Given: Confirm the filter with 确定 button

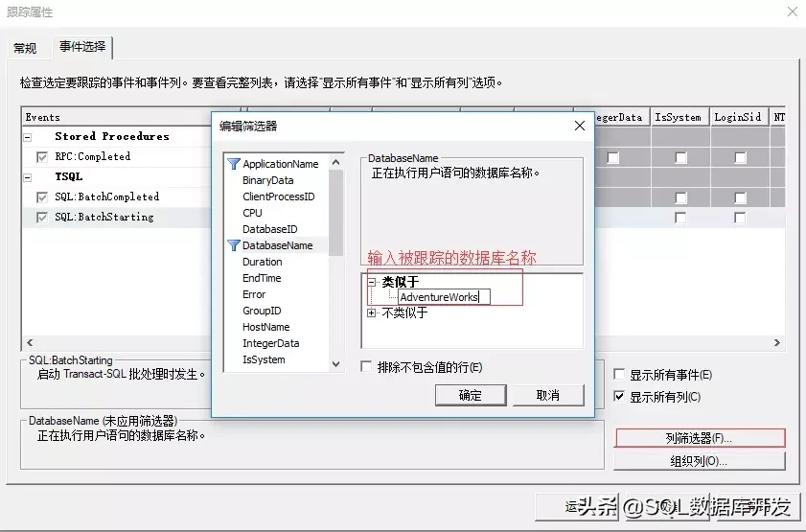Looking at the screenshot, I should 471,395.
